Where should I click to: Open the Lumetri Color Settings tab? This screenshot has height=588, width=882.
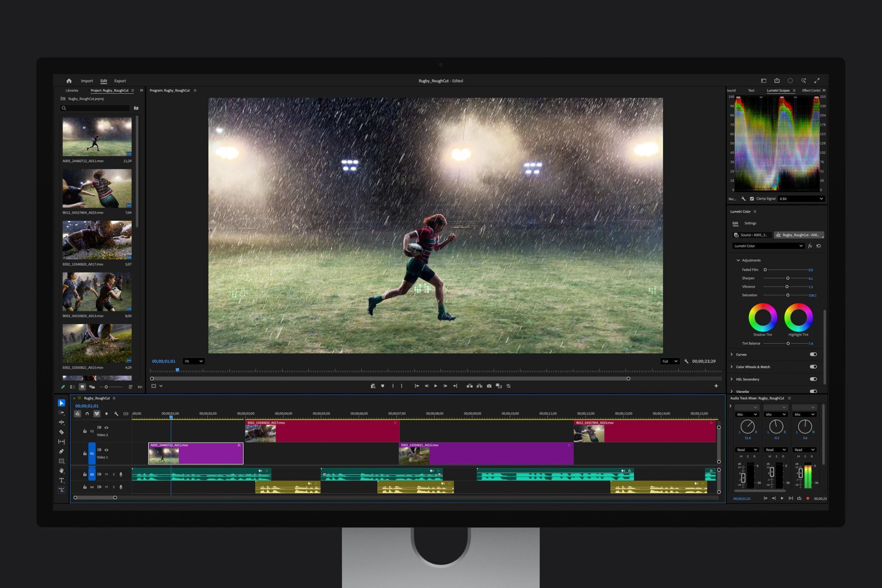[x=750, y=223]
